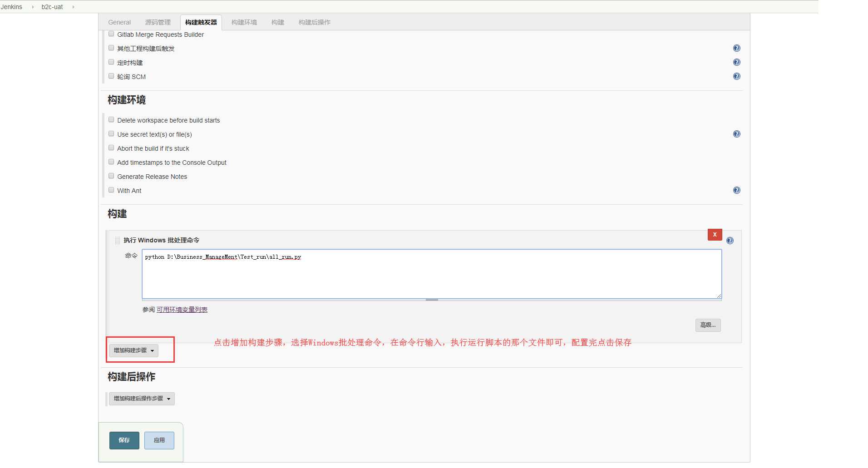
Task: Open 增加构建步骤 dropdown
Action: pyautogui.click(x=133, y=350)
